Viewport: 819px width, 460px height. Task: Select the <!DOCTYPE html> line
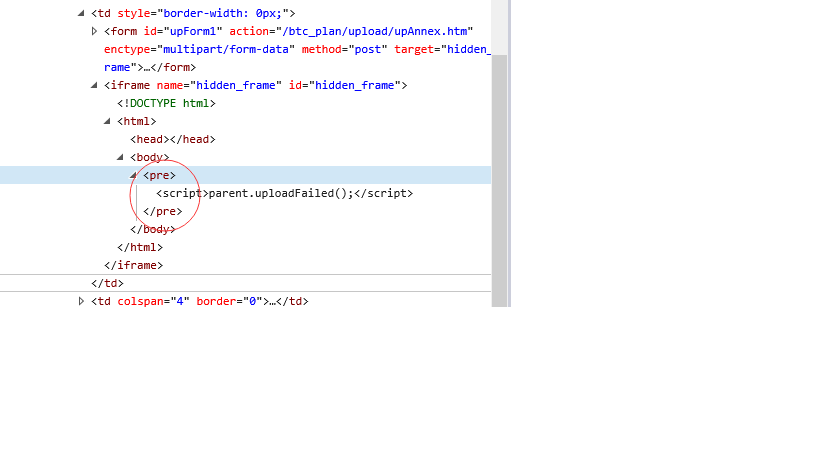click(166, 103)
